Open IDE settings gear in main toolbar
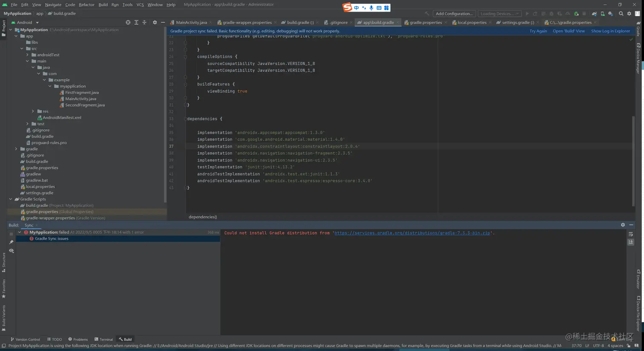Viewport: 644px width, 351px height. point(629,14)
